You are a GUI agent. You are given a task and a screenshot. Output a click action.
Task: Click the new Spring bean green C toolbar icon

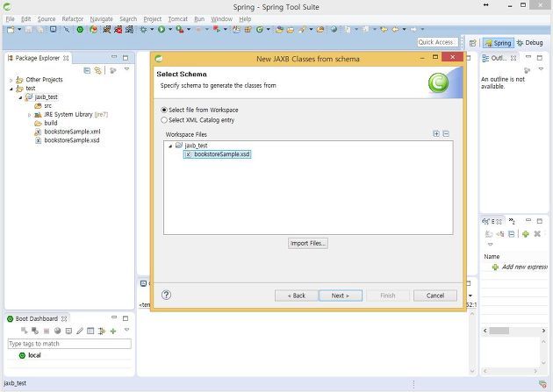pyautogui.click(x=260, y=30)
